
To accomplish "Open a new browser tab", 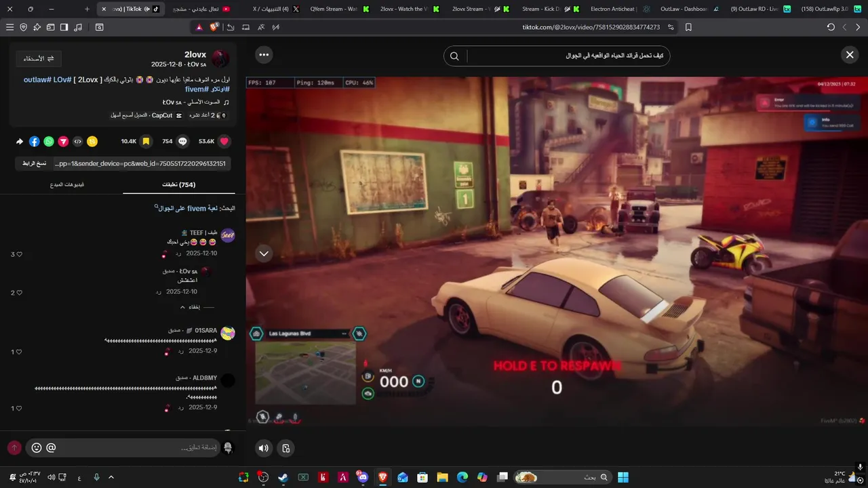I will click(x=87, y=9).
